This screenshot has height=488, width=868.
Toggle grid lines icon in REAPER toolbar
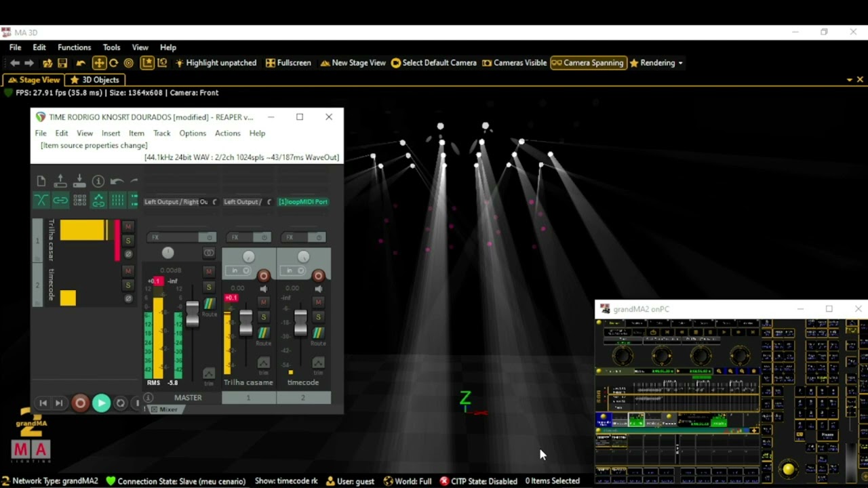click(x=117, y=200)
